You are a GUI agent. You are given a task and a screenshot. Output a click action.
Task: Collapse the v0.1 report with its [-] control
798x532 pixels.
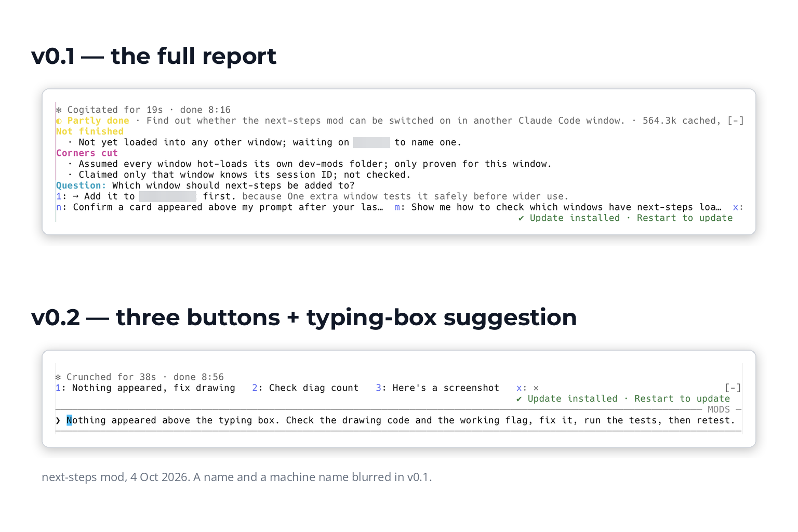pos(736,121)
